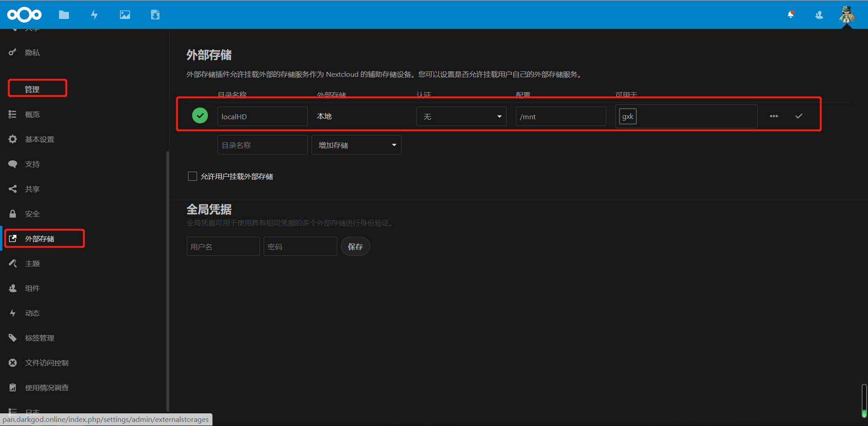The width and height of the screenshot is (868, 426).
Task: Click the 全局凭据 heading
Action: click(209, 210)
